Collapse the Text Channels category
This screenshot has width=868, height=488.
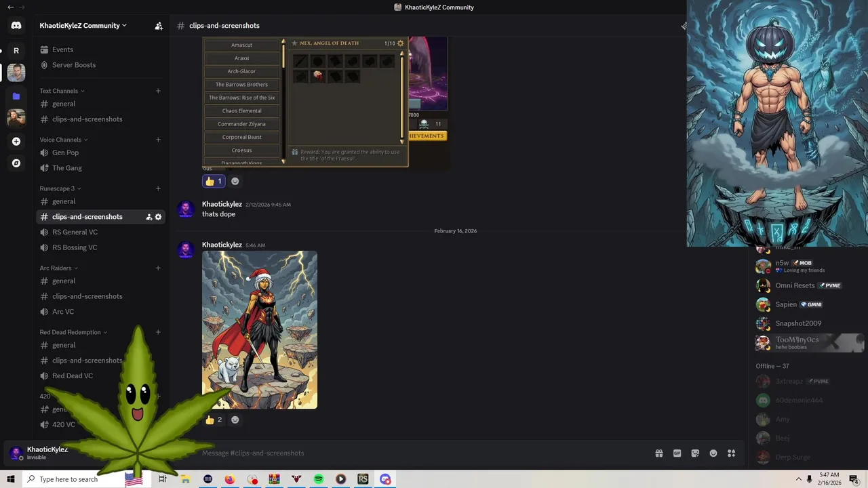[x=62, y=91]
